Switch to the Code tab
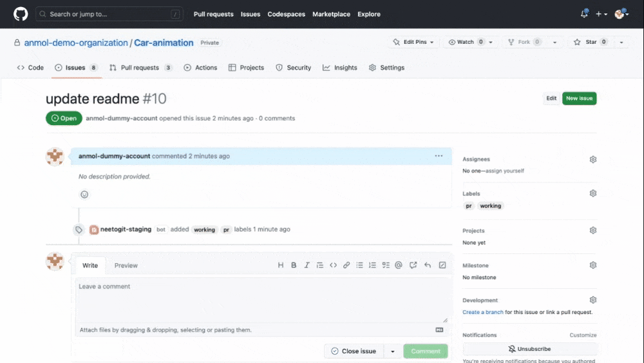The width and height of the screenshot is (644, 363). click(30, 68)
